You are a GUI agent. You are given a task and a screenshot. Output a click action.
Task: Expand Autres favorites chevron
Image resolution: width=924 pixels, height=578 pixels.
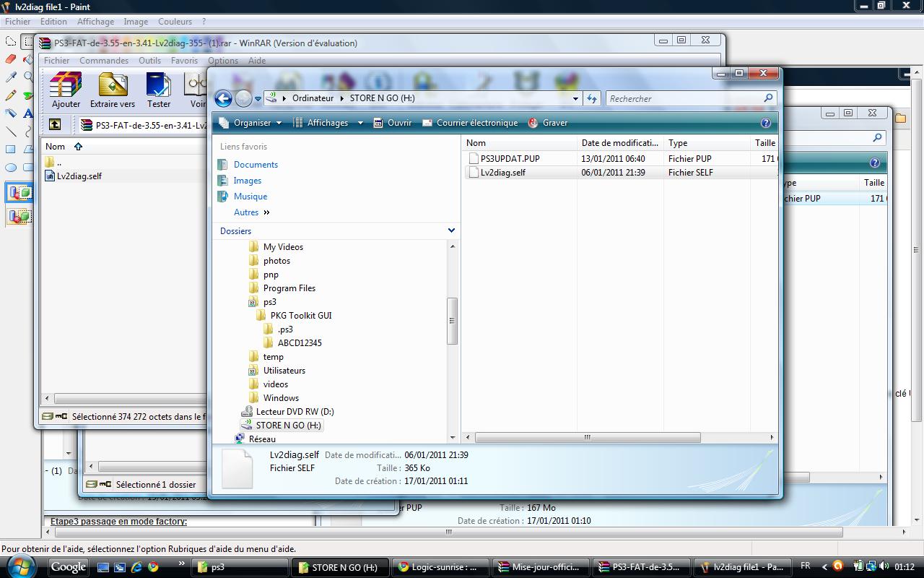pos(266,212)
